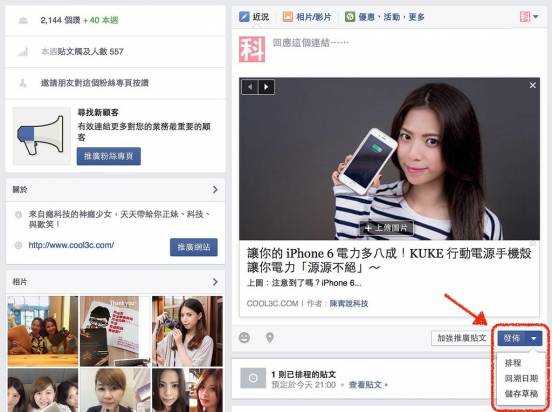The image size is (552, 412).
Task: Expand the 關於 section chevron
Action: tap(215, 190)
